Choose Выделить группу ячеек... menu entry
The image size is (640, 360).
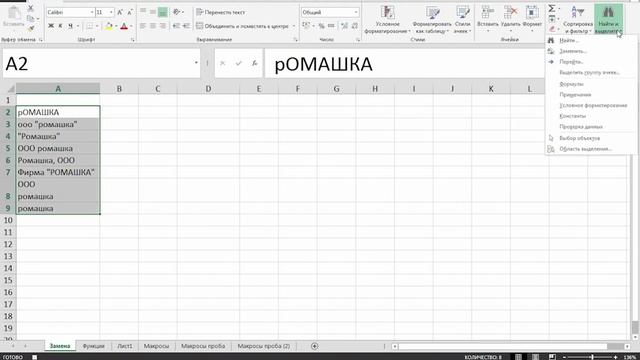coord(590,72)
